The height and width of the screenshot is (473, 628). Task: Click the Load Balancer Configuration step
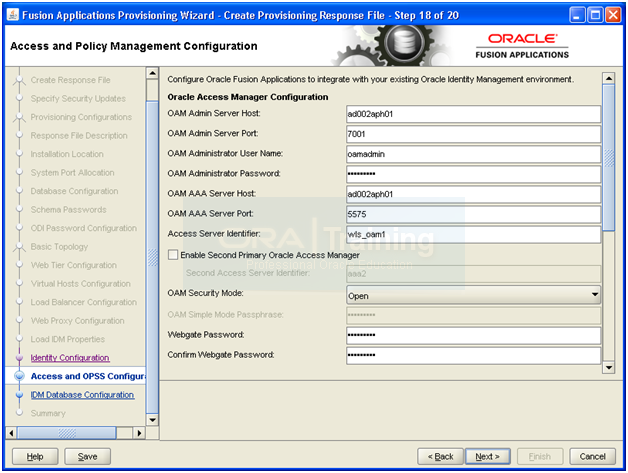[84, 302]
